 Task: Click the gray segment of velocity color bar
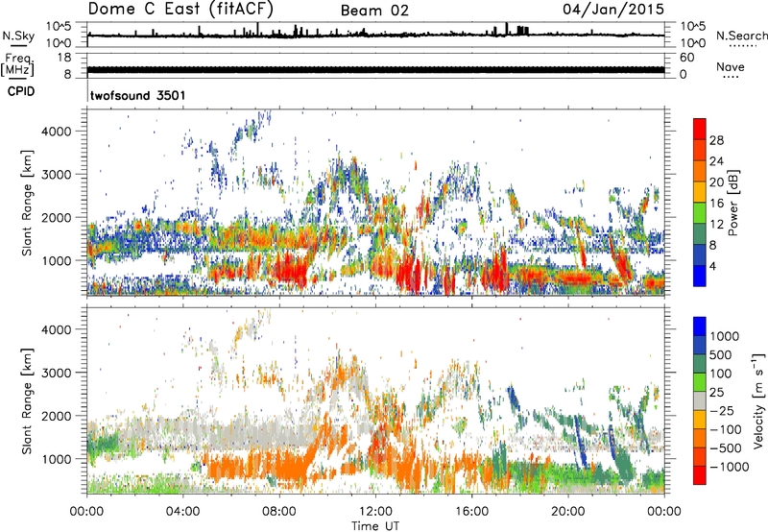(700, 400)
